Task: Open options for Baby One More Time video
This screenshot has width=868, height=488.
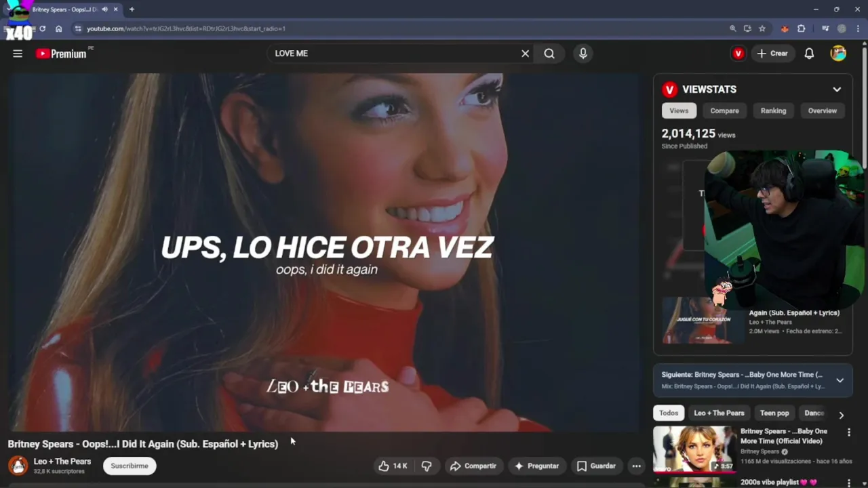Action: [x=848, y=432]
